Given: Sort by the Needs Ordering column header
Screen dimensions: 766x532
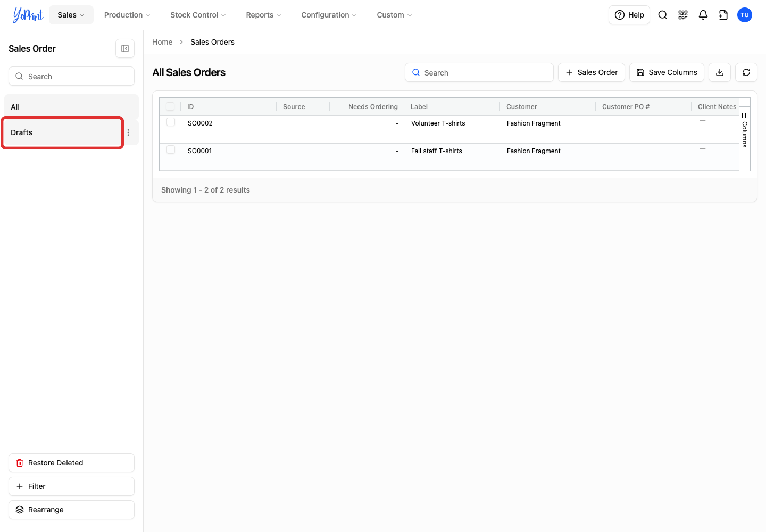Looking at the screenshot, I should click(373, 107).
